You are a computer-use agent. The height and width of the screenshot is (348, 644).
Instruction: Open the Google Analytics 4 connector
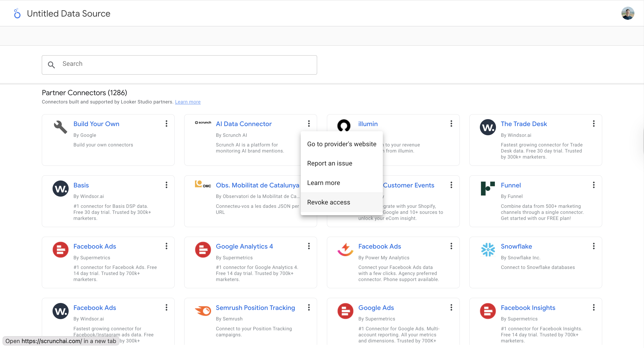(x=244, y=246)
